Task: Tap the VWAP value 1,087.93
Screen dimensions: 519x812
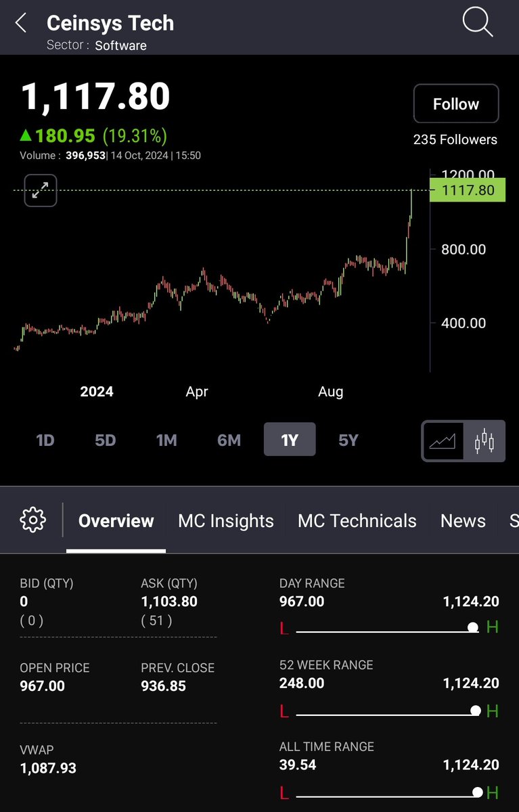Action: tap(48, 768)
